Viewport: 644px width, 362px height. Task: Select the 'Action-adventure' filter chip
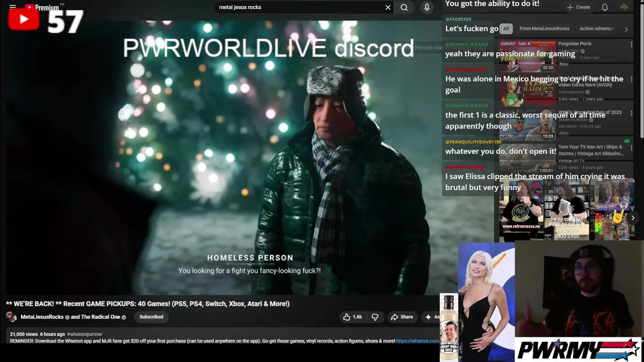point(597,29)
